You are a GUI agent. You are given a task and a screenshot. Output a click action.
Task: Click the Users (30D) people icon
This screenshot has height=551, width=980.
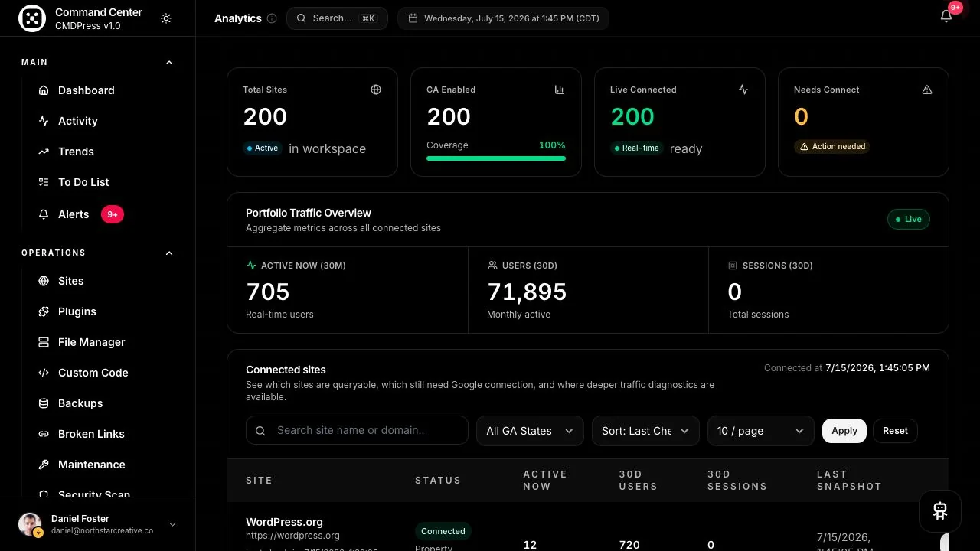[492, 266]
